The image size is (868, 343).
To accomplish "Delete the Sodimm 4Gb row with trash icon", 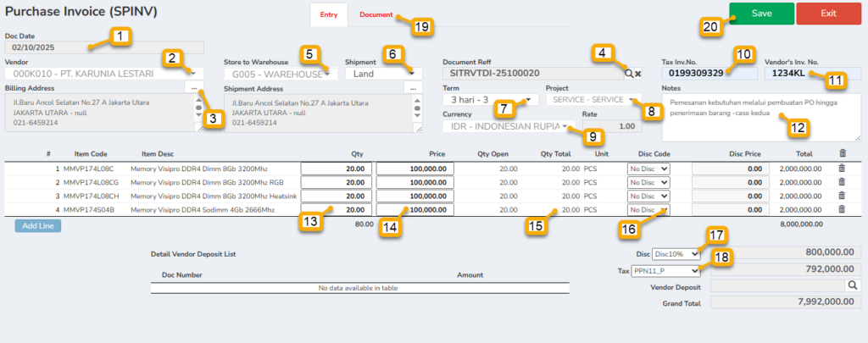I will click(x=842, y=209).
